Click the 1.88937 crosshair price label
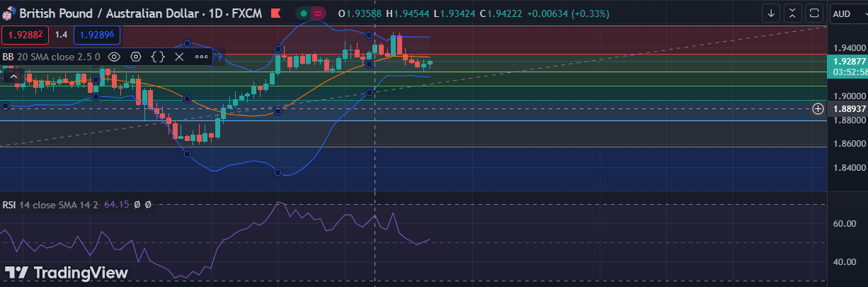The width and height of the screenshot is (868, 287). tap(847, 108)
